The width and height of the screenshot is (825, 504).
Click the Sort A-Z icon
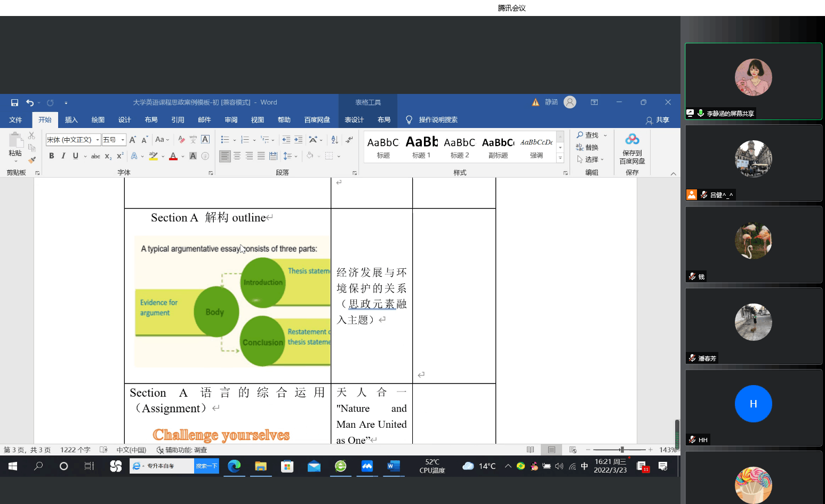[x=334, y=140]
